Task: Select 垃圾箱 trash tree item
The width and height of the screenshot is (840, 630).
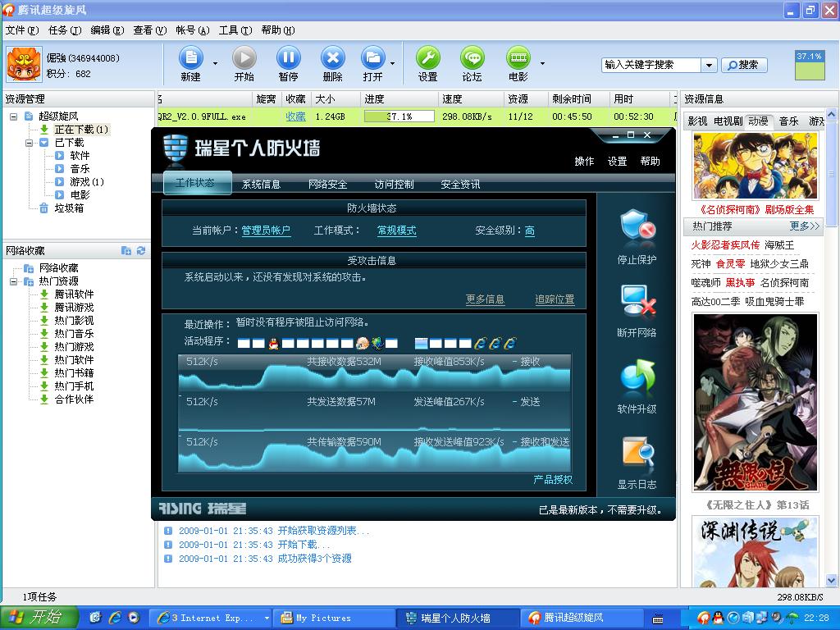Action: point(69,208)
